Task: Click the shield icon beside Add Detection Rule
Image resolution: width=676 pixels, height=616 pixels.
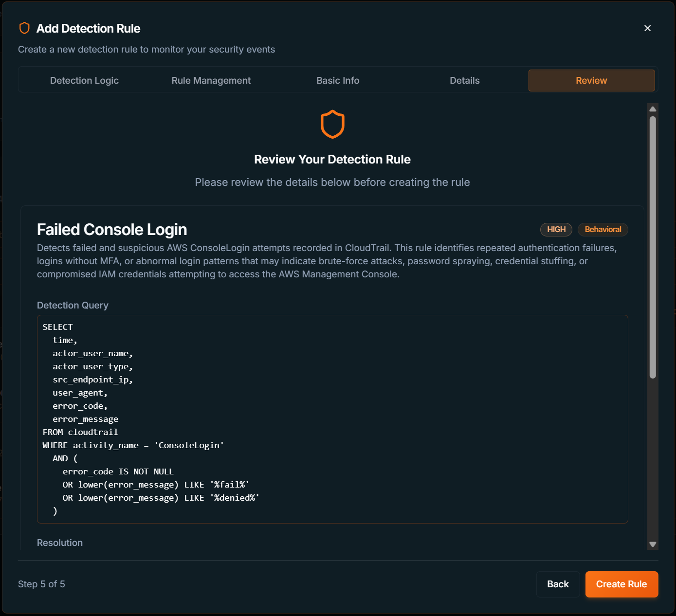Action: tap(24, 28)
